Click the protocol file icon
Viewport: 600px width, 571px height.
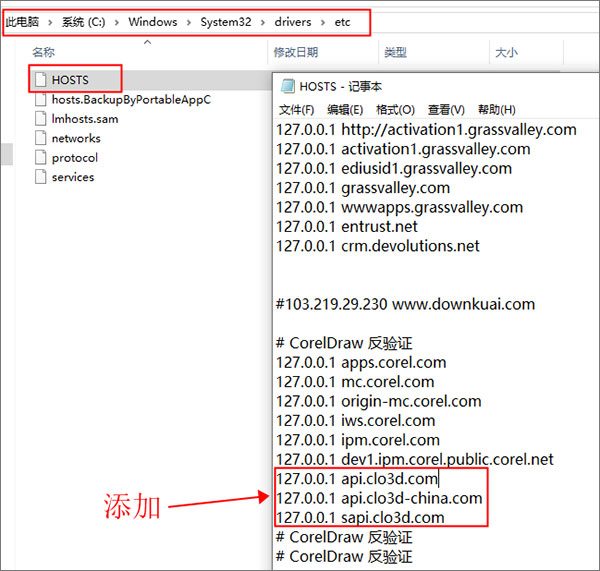point(40,158)
